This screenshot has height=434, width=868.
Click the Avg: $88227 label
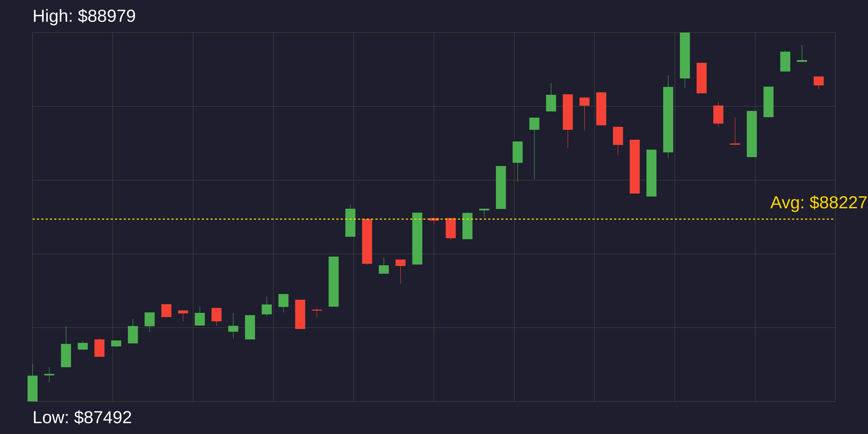coord(818,203)
